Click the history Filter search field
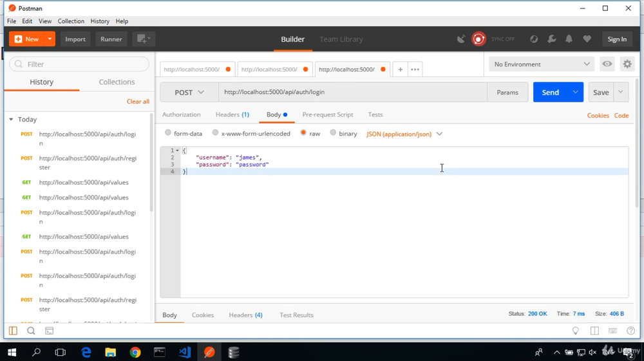Screen dimensions: 644x361 (x=79, y=64)
